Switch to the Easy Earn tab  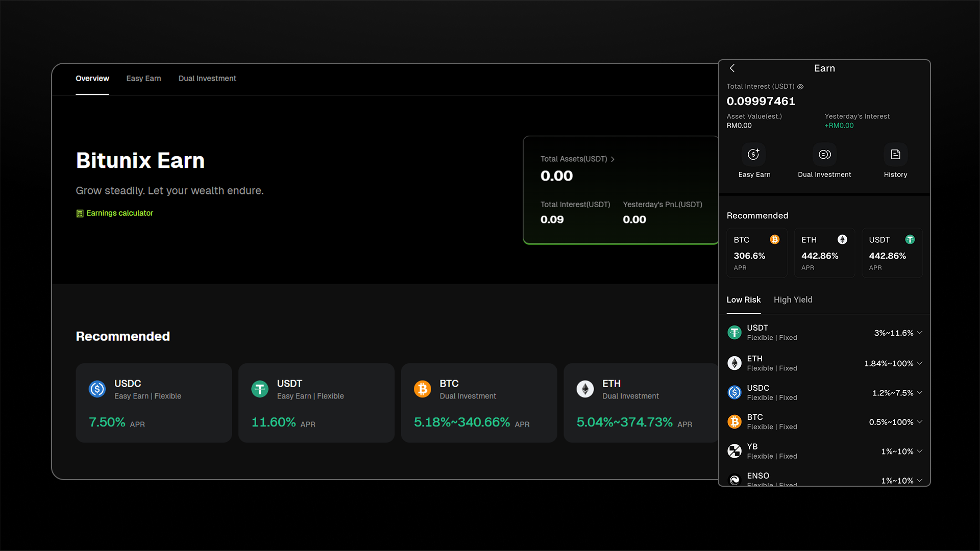[143, 79]
